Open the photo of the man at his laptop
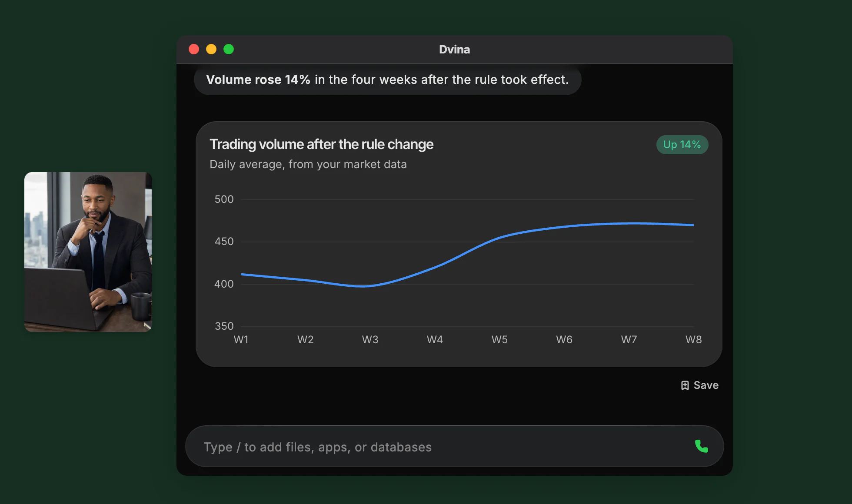Screen dimensions: 852x504 pos(88,252)
